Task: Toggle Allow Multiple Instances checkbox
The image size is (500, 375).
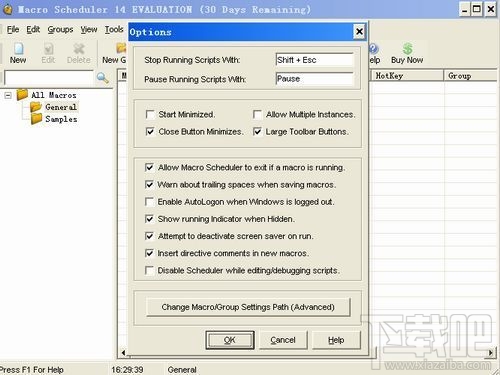Action: (257, 115)
